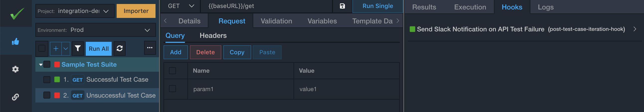Screen dimensions: 644x112
Task: Click the {{baseURL}}/get URL field
Action: coord(266,6)
